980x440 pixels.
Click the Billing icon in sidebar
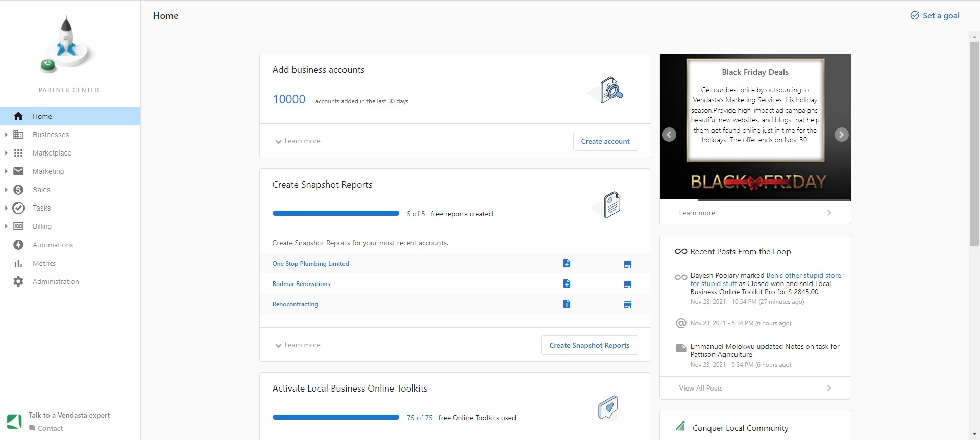click(x=18, y=226)
